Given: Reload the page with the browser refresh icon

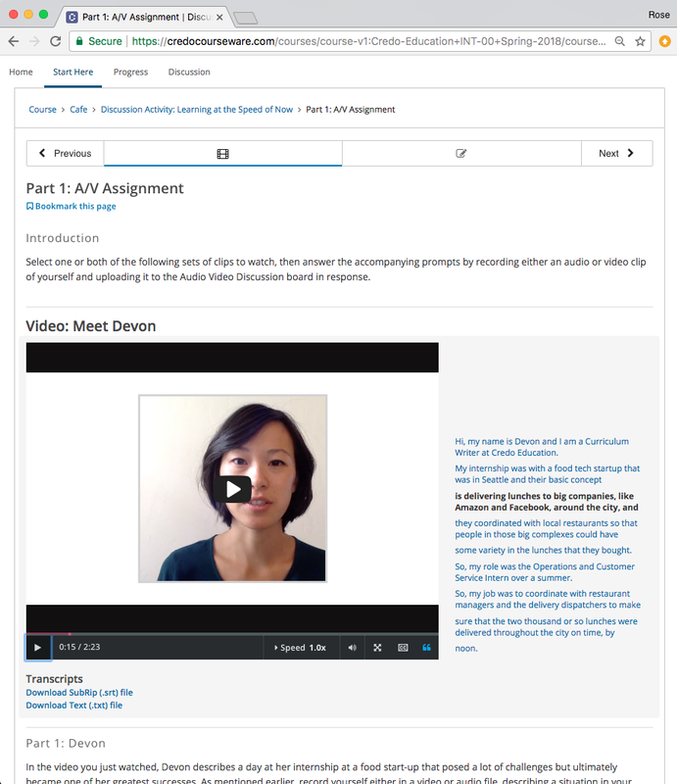Looking at the screenshot, I should pos(56,41).
